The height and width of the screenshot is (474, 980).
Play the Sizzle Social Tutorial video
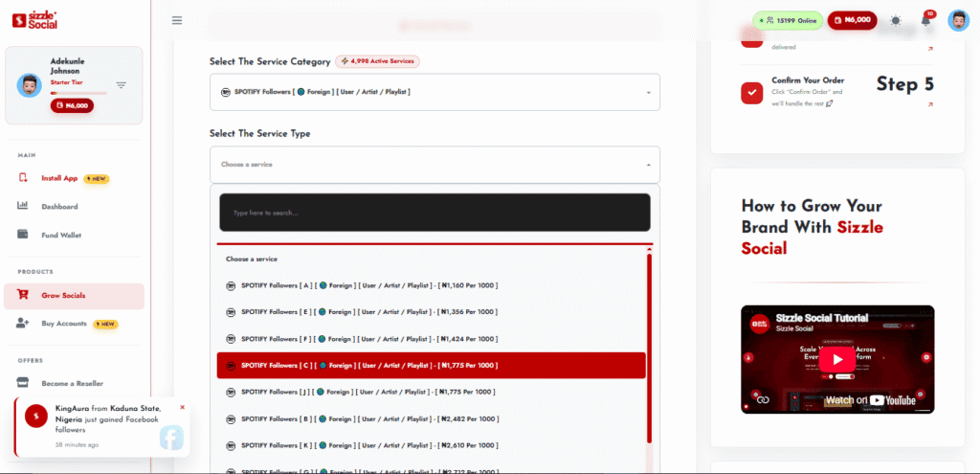[837, 359]
